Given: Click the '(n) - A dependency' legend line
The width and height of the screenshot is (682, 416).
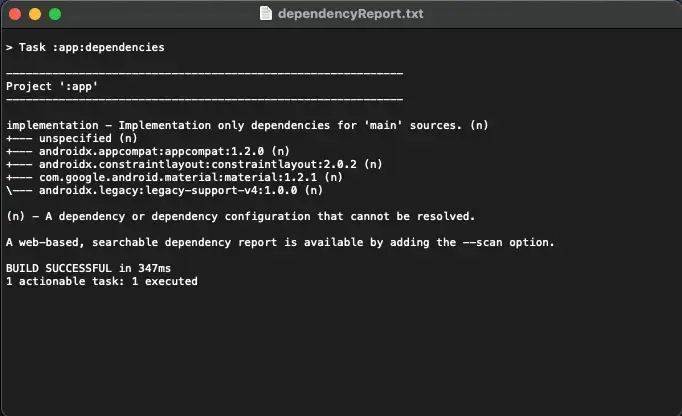Looking at the screenshot, I should tap(240, 216).
